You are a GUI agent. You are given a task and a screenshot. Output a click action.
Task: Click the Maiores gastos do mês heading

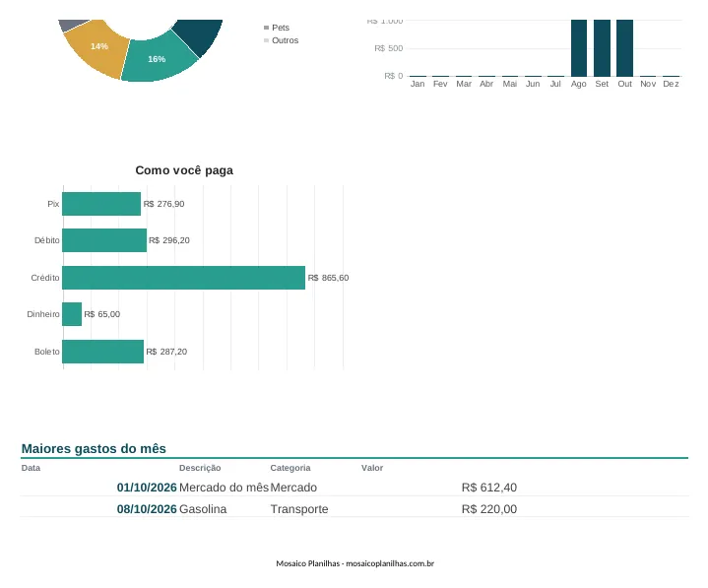pos(94,448)
